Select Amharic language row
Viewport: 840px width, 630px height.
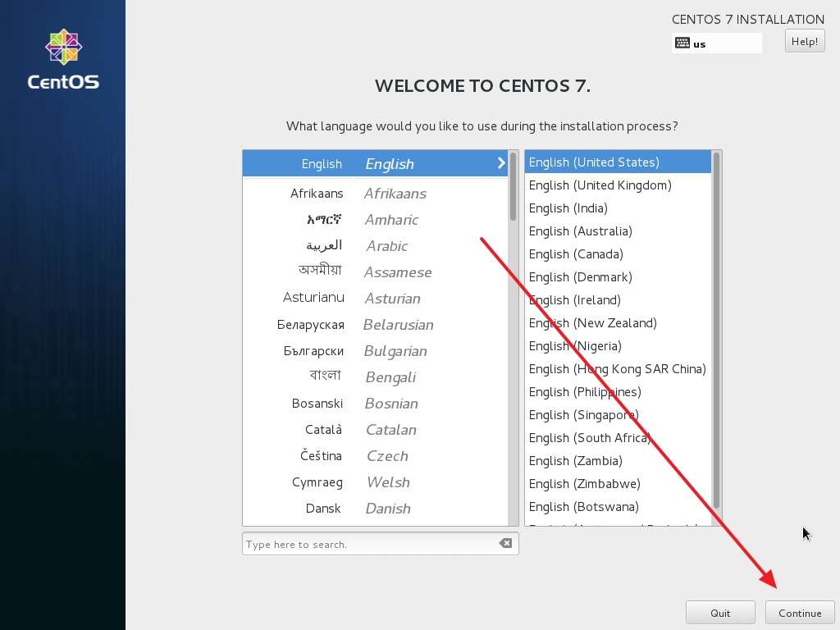[375, 220]
